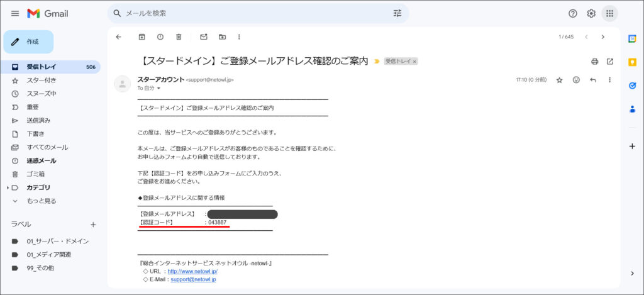Screen dimensions: 644x295
Task: Click the 1 / 645 message counter
Action: point(566,37)
